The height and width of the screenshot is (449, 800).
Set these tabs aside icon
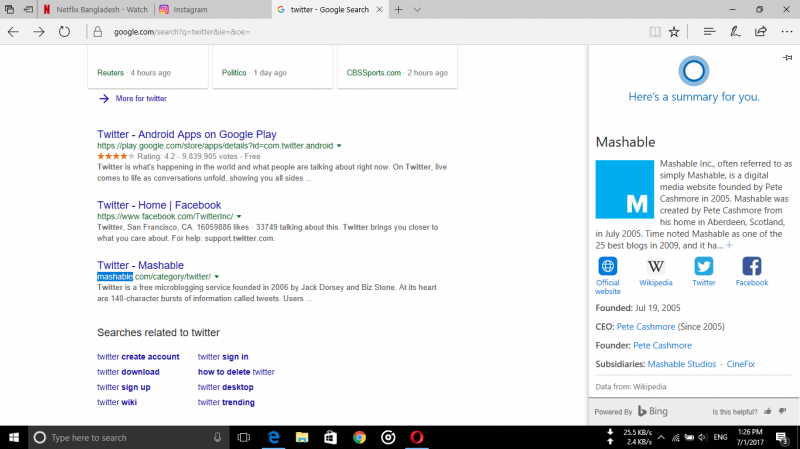(x=29, y=9)
